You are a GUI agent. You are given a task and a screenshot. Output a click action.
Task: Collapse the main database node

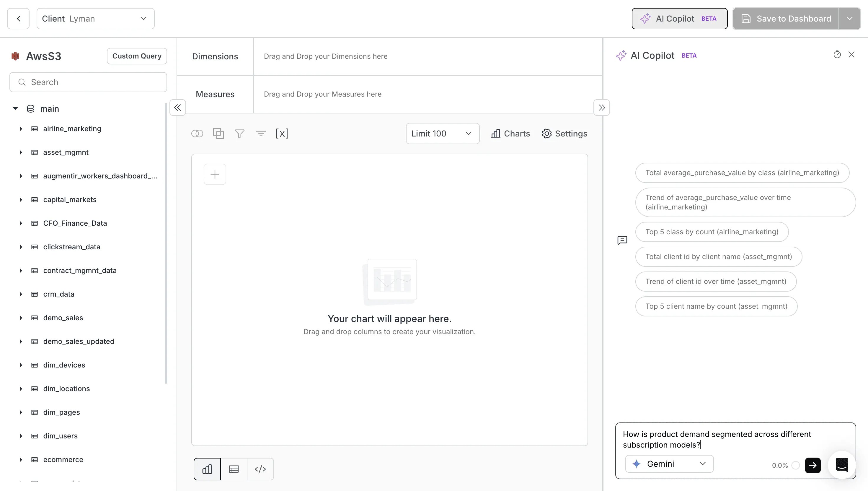click(15, 109)
